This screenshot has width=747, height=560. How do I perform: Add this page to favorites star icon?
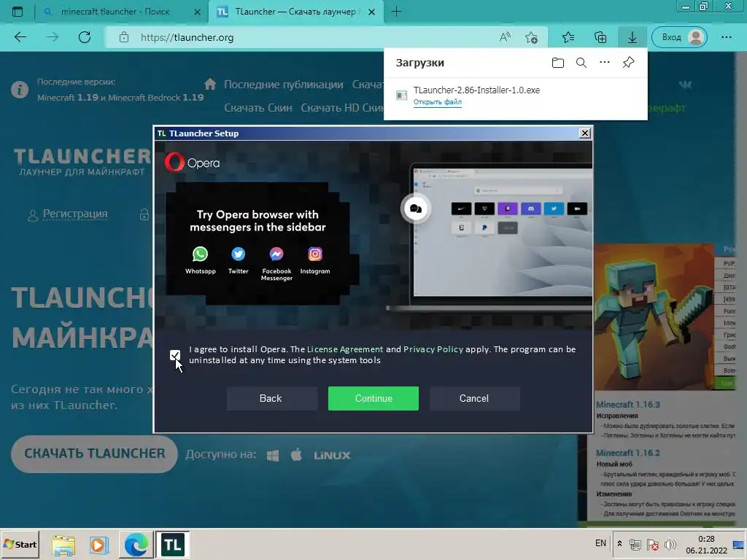pos(531,37)
